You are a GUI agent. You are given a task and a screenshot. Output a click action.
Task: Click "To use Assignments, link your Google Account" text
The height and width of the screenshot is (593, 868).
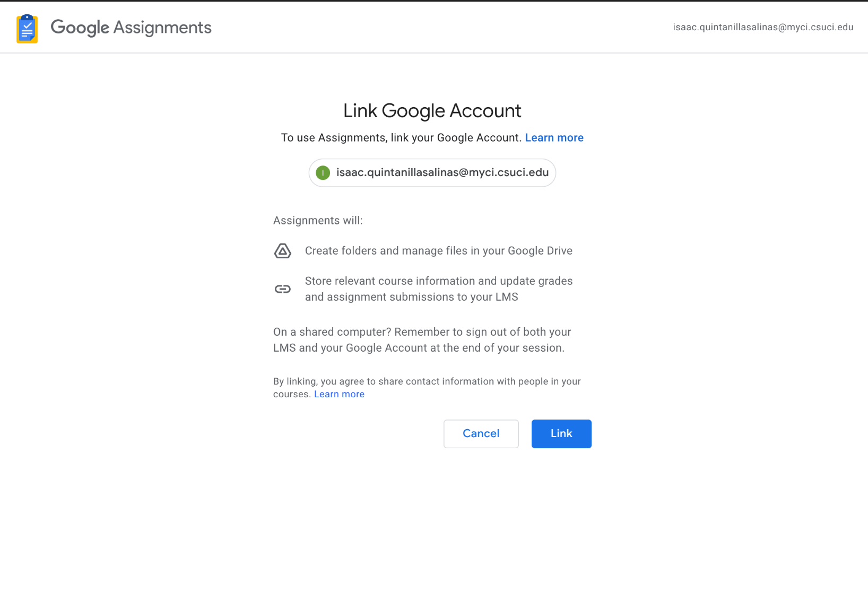point(401,138)
